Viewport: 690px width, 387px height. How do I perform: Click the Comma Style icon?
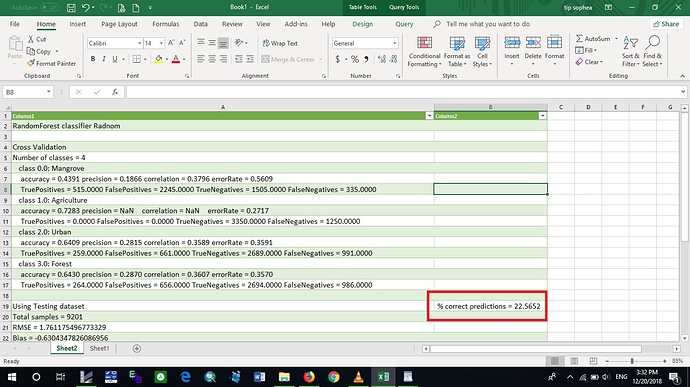366,59
